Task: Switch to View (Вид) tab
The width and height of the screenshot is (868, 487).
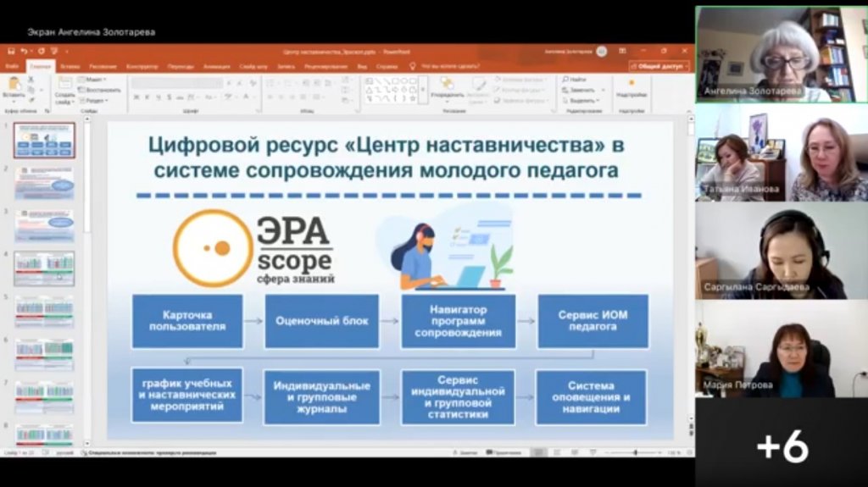Action: (x=362, y=66)
